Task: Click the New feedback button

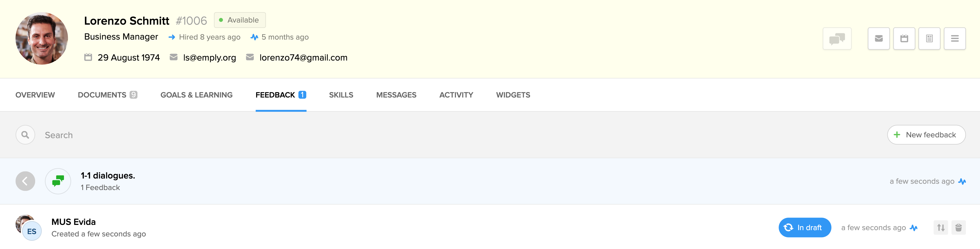Action: (x=926, y=135)
